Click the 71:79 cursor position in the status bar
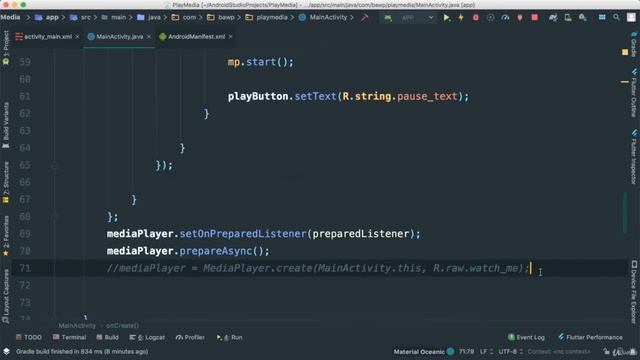 pos(466,351)
